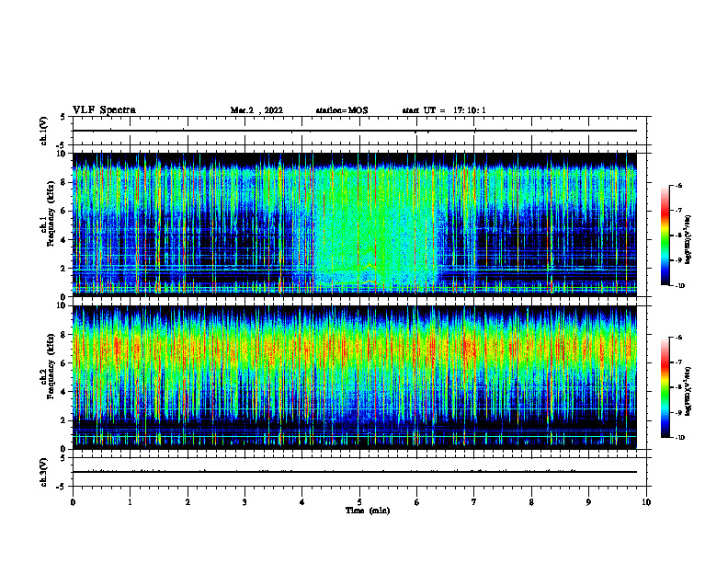Viewport: 728px width, 563px height.
Task: Select the date text "Mar.2 , 2022"
Action: pyautogui.click(x=256, y=110)
